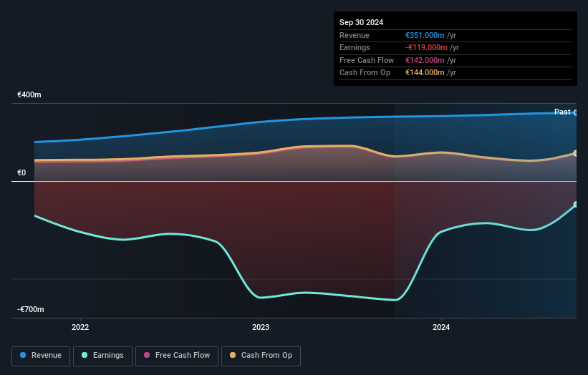The height and width of the screenshot is (375, 588).
Task: Click the Revenue line end marker
Action: pyautogui.click(x=576, y=113)
